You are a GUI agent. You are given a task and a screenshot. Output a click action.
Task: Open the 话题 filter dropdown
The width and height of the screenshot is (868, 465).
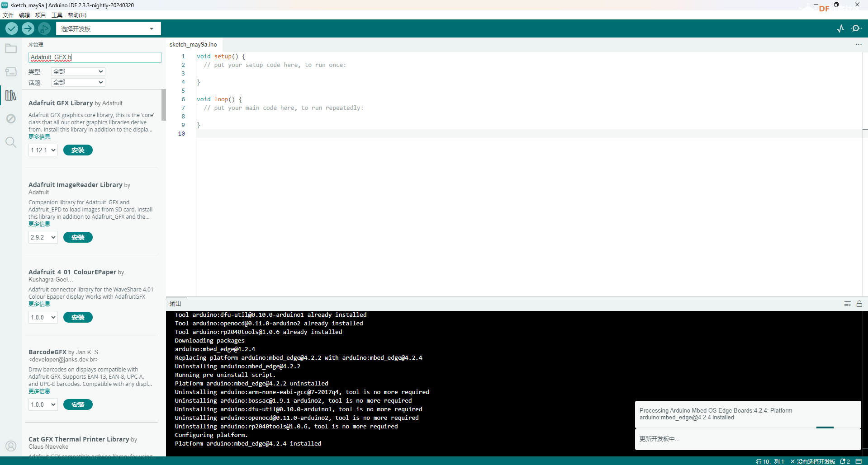(78, 82)
